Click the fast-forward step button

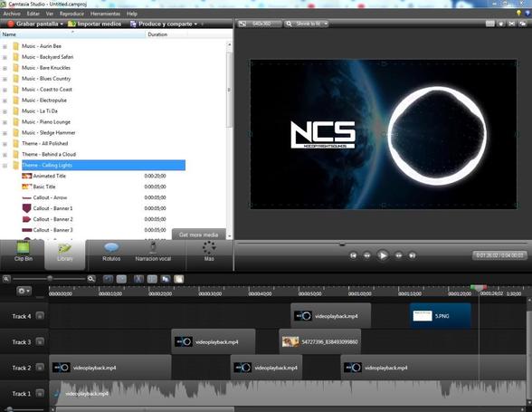coord(399,255)
